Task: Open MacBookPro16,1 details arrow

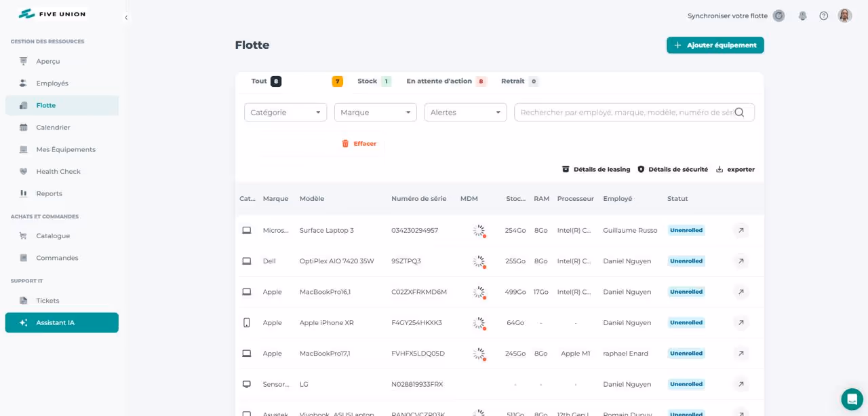Action: tap(741, 292)
